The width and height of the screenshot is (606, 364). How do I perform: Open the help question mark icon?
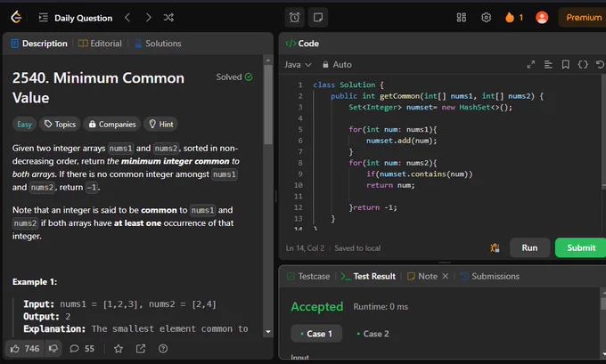[163, 349]
